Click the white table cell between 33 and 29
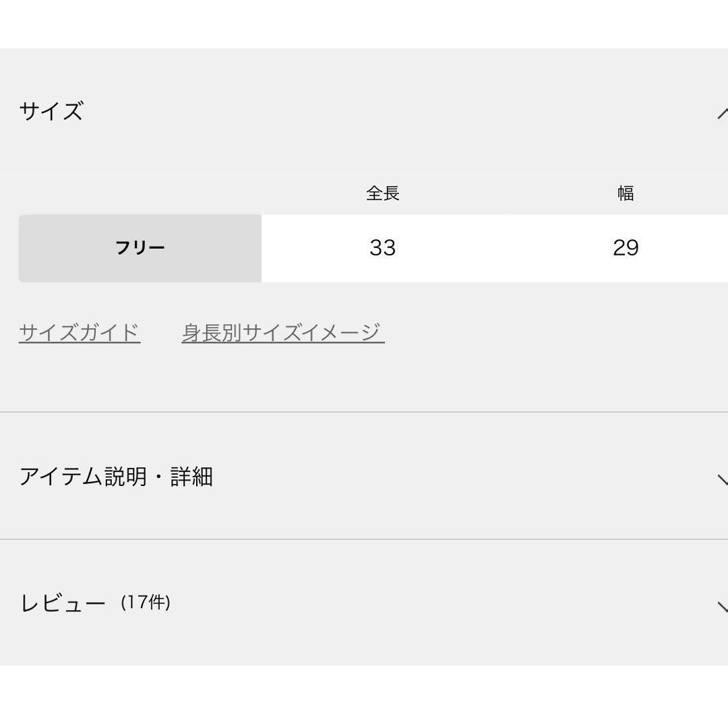 (x=504, y=248)
